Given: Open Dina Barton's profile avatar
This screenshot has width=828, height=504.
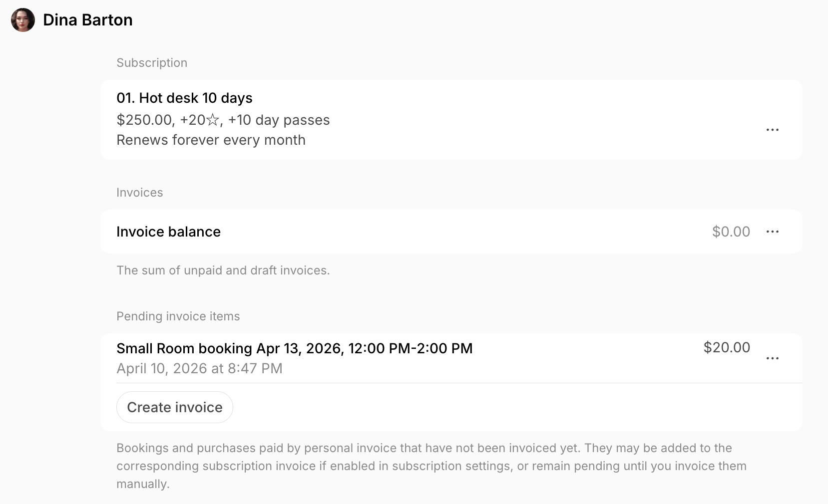Looking at the screenshot, I should (23, 20).
